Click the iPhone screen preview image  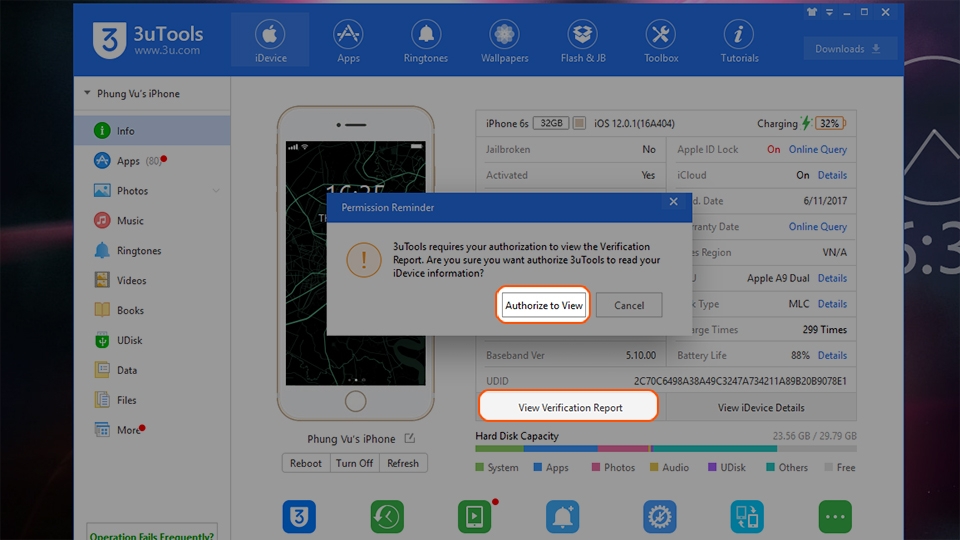356,263
